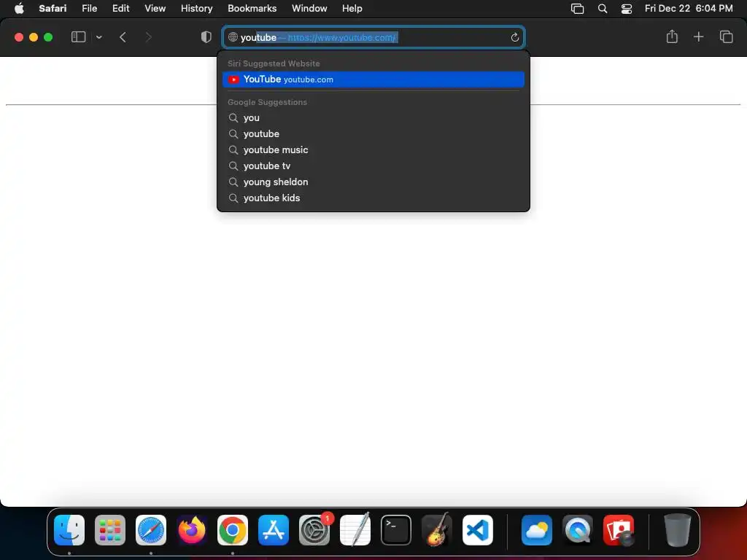
Task: Open Trash from the Dock
Action: point(678,530)
